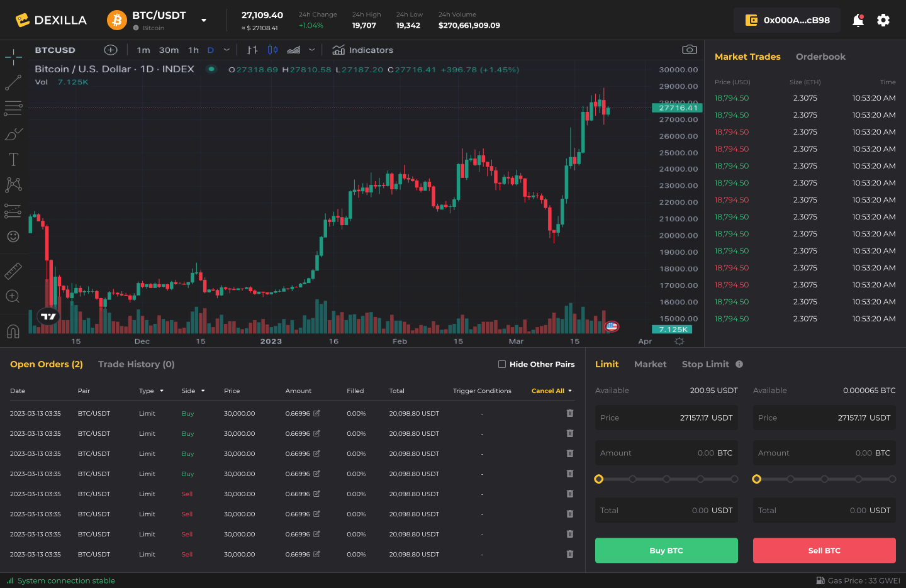
Task: Delete the first Buy limit order
Action: 570,413
